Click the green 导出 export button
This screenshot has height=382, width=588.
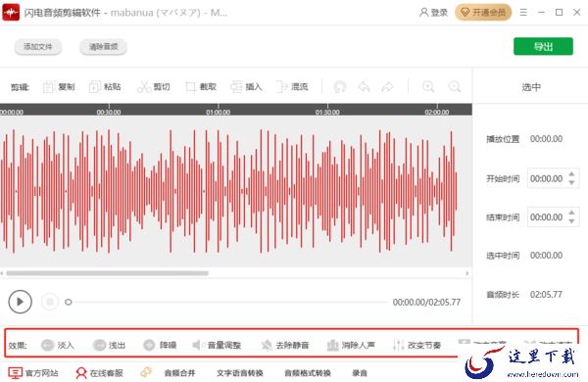(x=543, y=46)
